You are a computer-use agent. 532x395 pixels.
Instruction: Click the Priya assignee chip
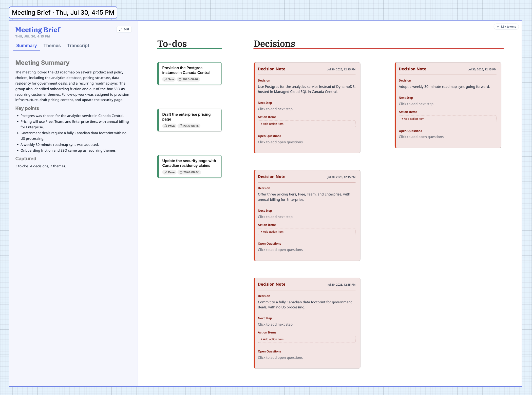coord(169,126)
